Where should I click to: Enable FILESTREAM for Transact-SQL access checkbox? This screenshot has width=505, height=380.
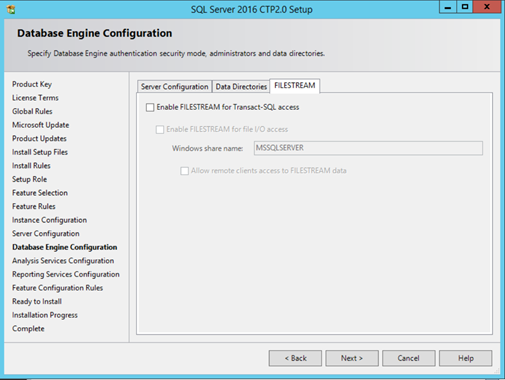point(150,107)
